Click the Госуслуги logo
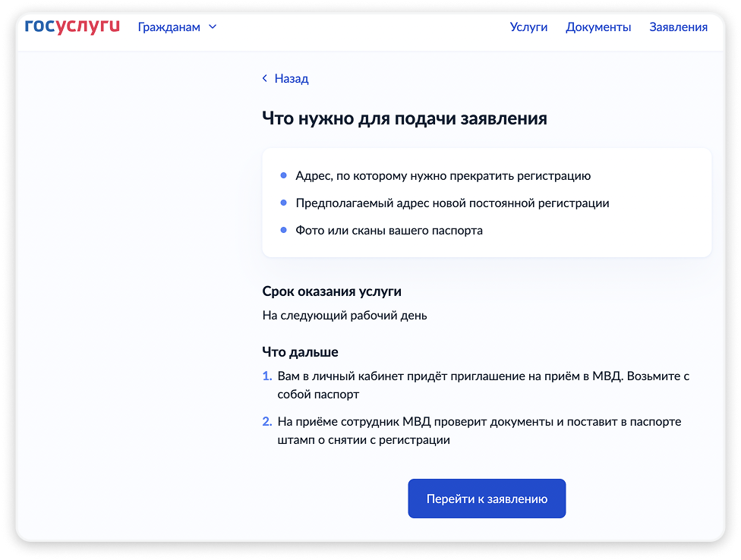This screenshot has width=741, height=560. (72, 27)
